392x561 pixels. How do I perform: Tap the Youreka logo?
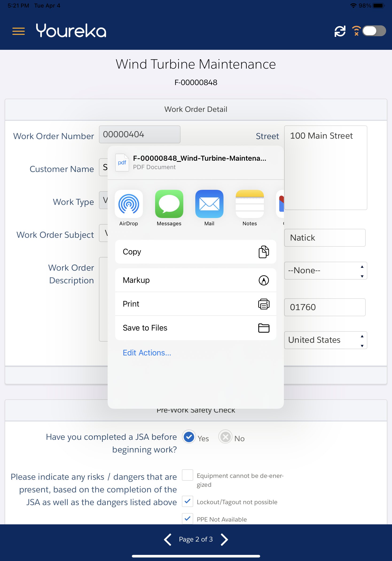71,31
